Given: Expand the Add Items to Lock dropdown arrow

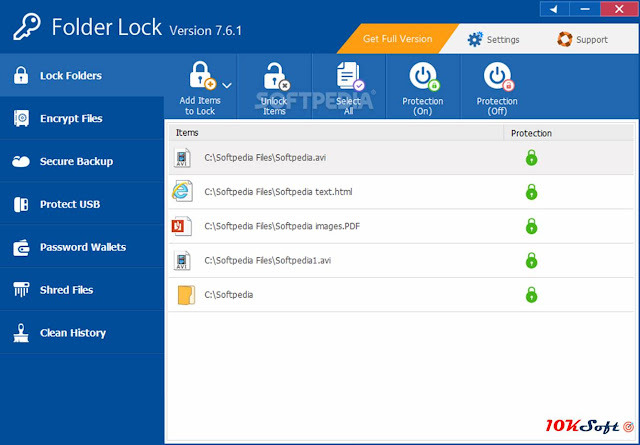Looking at the screenshot, I should (227, 85).
